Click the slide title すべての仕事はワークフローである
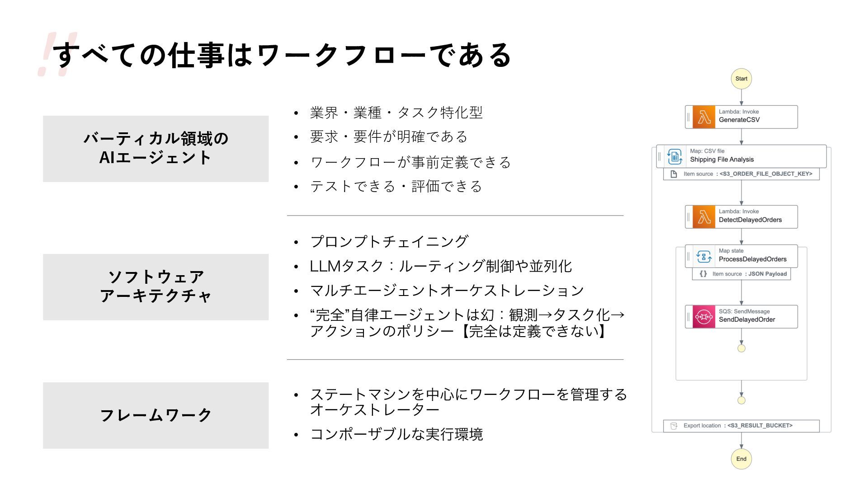This screenshot has height=488, width=868. coord(282,55)
